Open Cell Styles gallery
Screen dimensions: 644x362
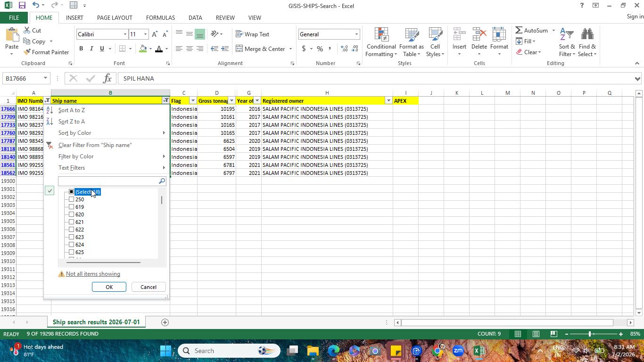pyautogui.click(x=435, y=41)
